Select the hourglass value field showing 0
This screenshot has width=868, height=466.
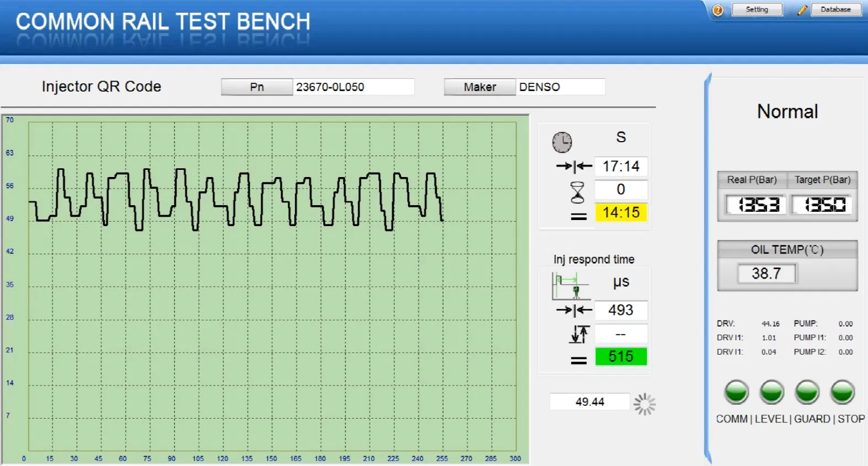click(x=621, y=189)
